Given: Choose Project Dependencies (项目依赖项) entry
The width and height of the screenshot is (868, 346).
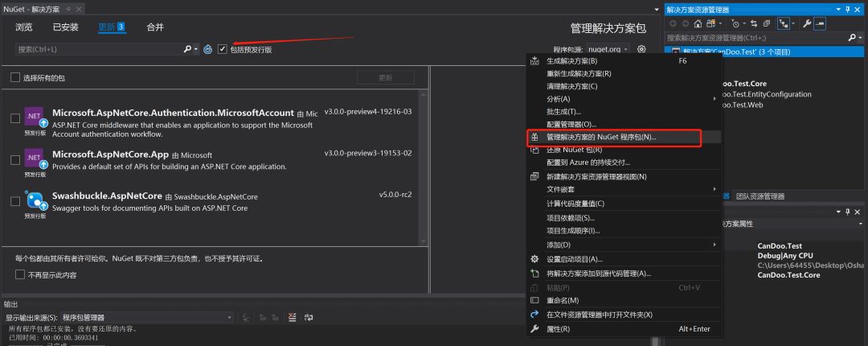Looking at the screenshot, I should pos(625,218).
